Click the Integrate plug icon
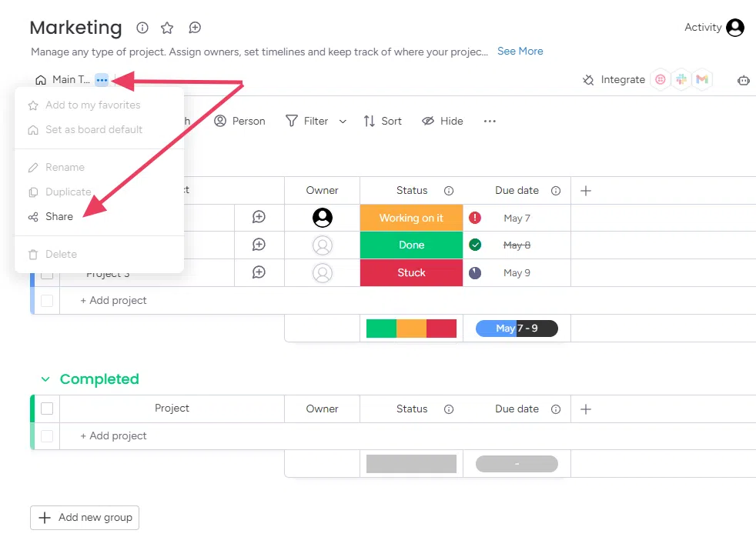 click(x=589, y=79)
